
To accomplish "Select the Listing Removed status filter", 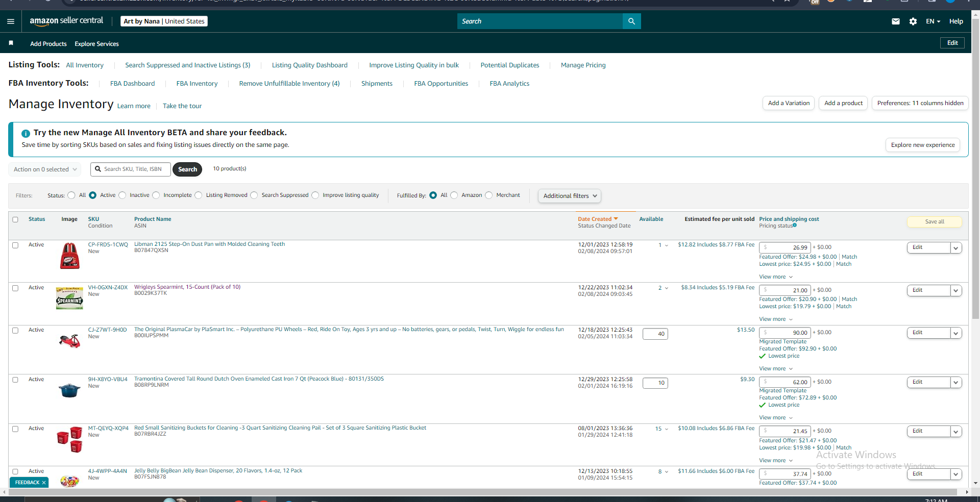I will click(x=199, y=195).
